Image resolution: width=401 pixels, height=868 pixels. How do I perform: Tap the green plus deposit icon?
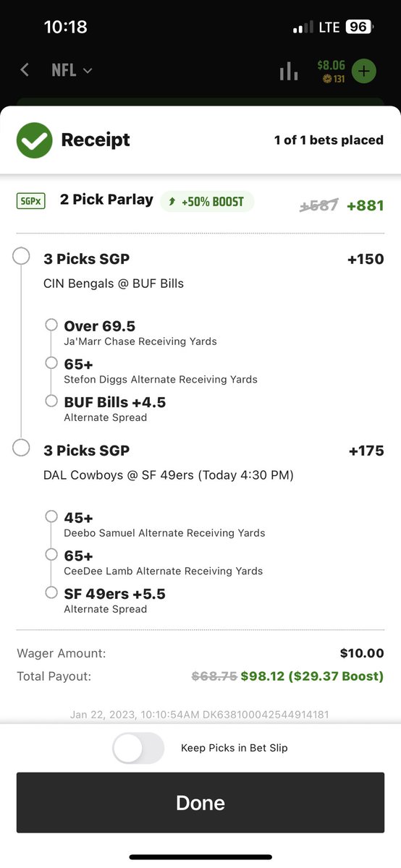point(363,71)
